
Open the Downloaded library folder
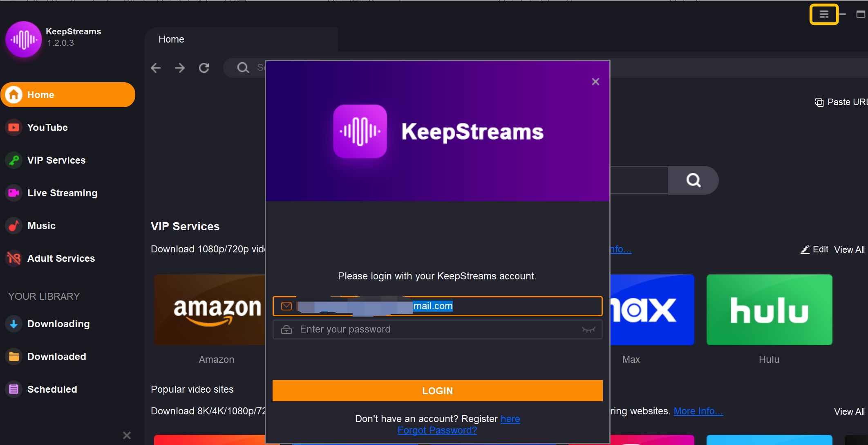tap(56, 357)
